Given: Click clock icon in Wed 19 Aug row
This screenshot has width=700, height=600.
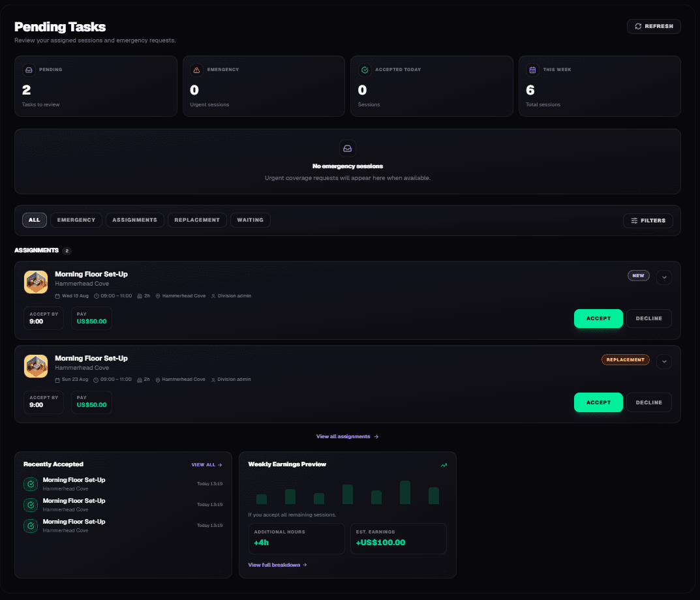Looking at the screenshot, I should (x=97, y=296).
